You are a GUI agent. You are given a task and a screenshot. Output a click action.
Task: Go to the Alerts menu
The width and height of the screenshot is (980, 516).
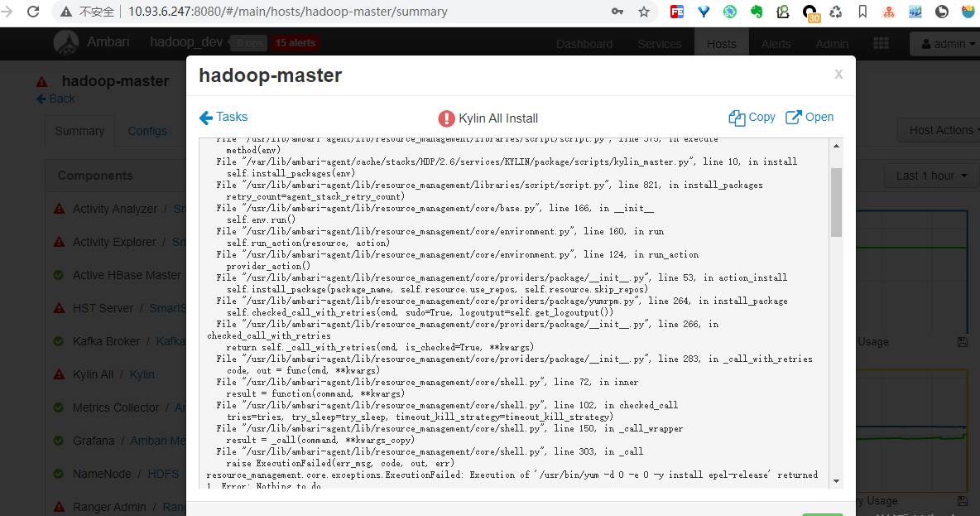(x=776, y=44)
